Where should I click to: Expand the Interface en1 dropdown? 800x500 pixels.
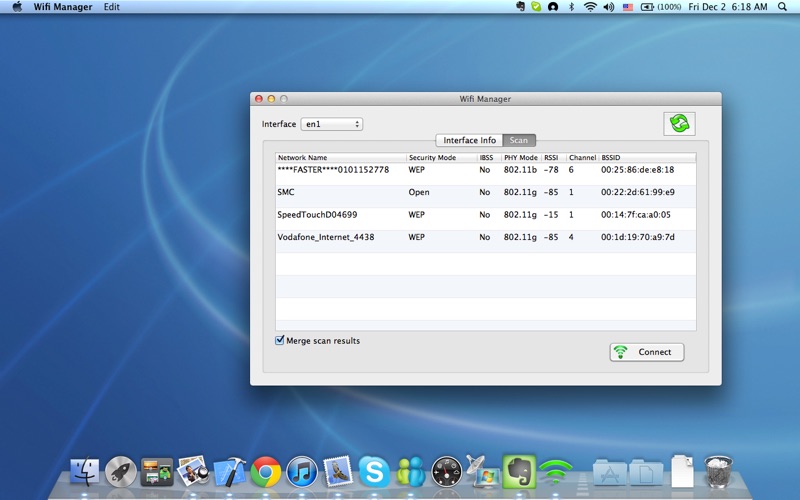point(332,124)
